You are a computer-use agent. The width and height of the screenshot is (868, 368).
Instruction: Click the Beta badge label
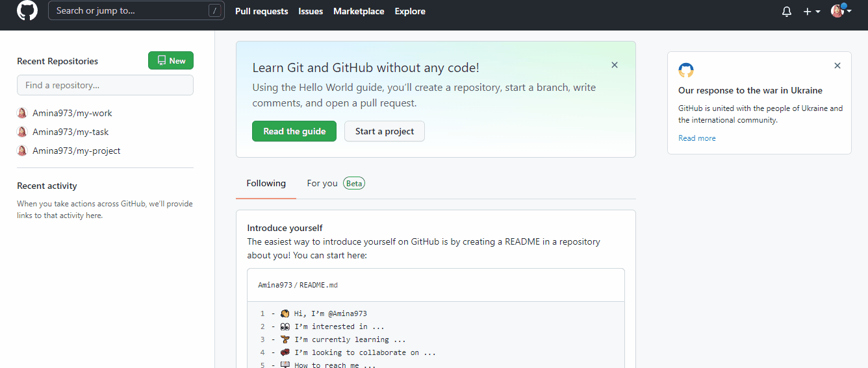354,184
